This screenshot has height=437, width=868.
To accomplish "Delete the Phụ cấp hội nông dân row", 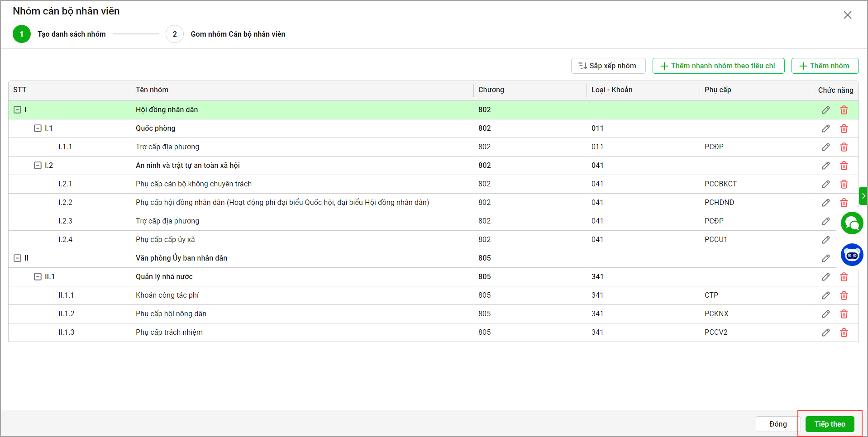I will coord(844,314).
